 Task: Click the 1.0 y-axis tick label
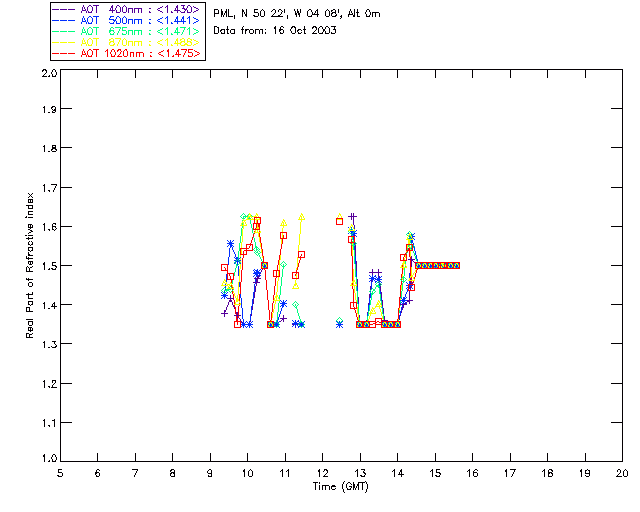point(49,458)
